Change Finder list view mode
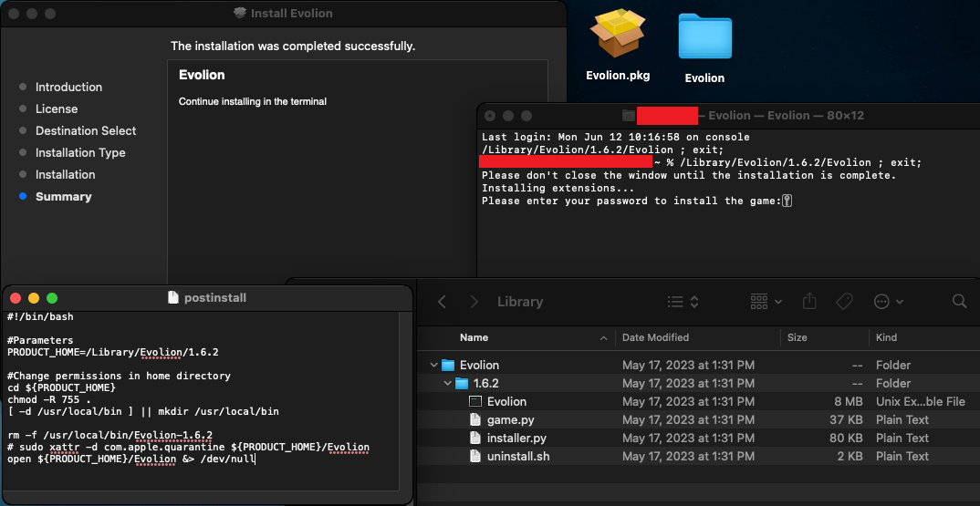Viewport: 980px width, 506px height. 683,302
